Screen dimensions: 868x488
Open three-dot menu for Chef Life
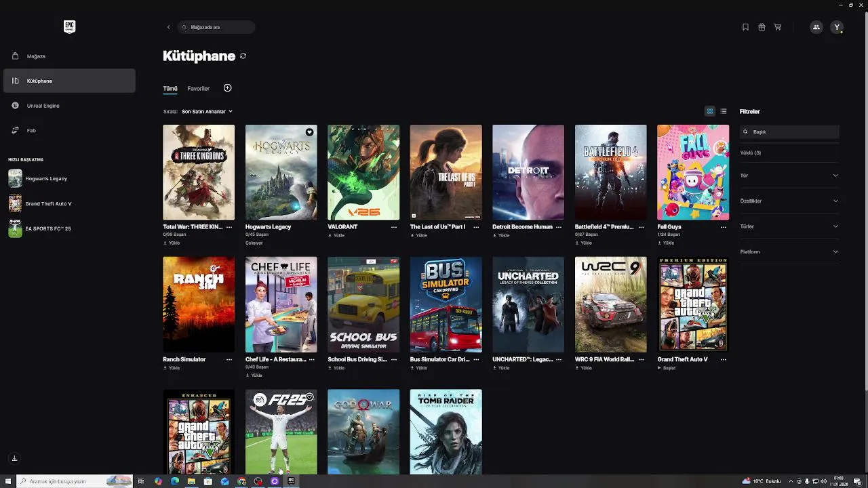311,359
